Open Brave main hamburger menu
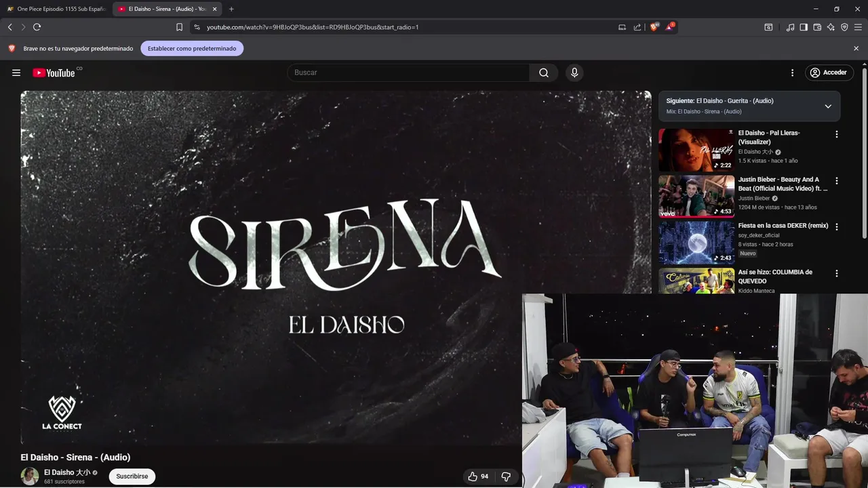Viewport: 868px width, 488px height. [x=858, y=27]
